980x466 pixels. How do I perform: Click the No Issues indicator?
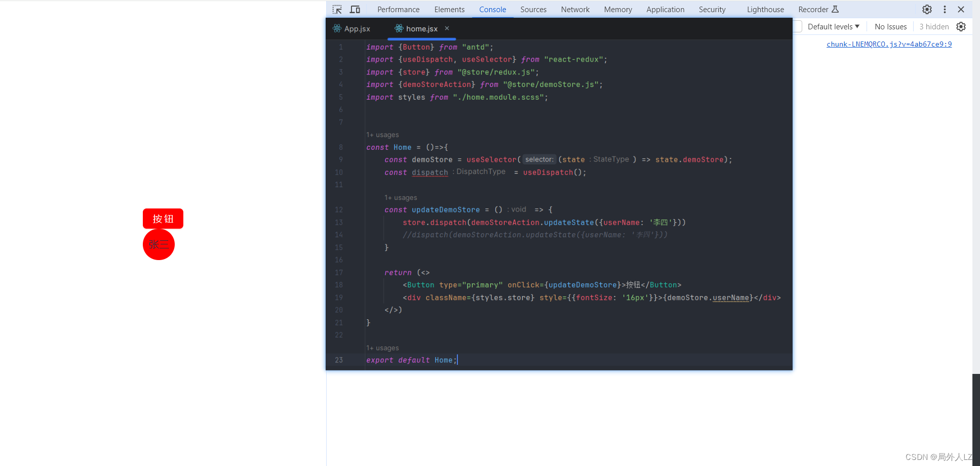(x=890, y=27)
